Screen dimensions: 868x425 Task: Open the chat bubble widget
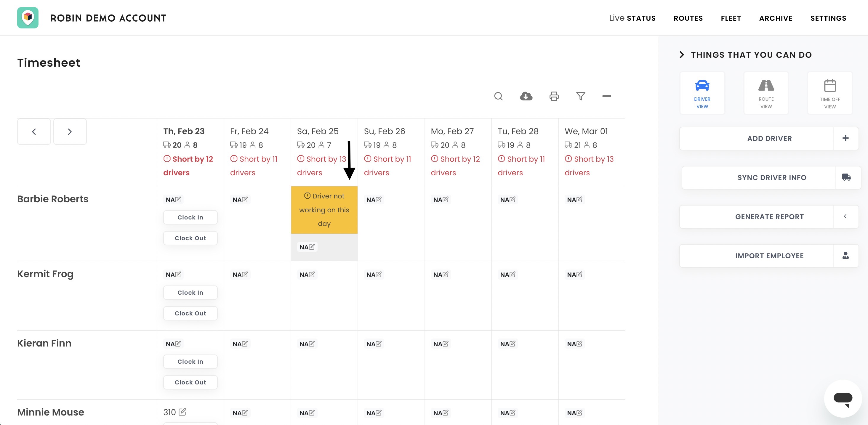click(843, 399)
